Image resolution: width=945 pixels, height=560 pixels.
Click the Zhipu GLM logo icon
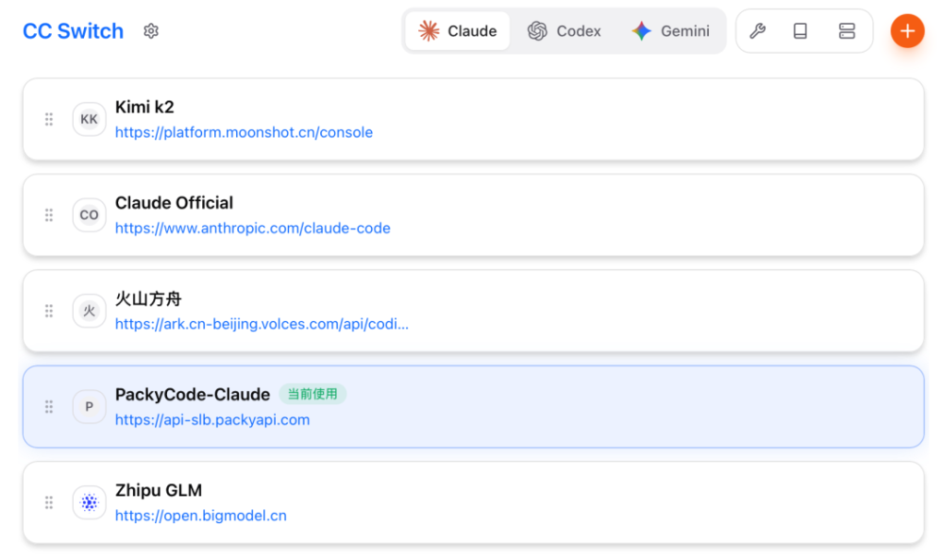pos(90,503)
